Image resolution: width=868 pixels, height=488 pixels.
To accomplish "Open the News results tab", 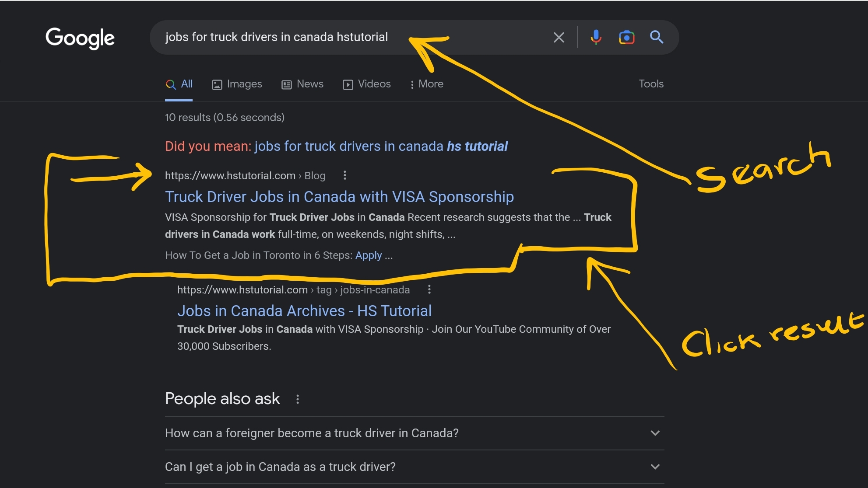I will click(302, 84).
